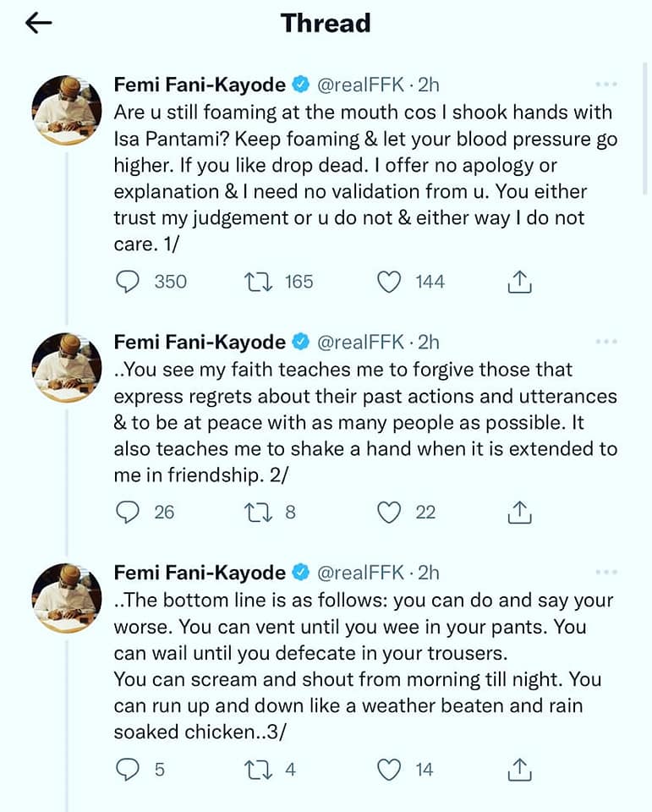This screenshot has height=812, width=652.
Task: Reply to the second tweet with 26 replies
Action: (127, 512)
